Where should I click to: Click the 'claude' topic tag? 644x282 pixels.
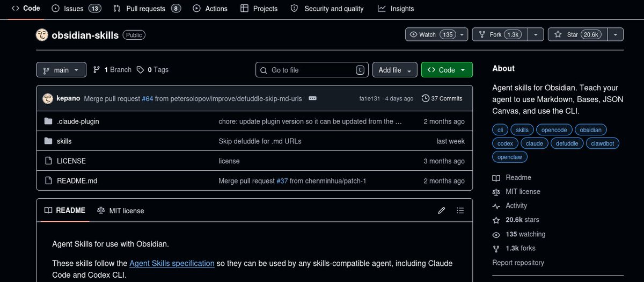[535, 143]
